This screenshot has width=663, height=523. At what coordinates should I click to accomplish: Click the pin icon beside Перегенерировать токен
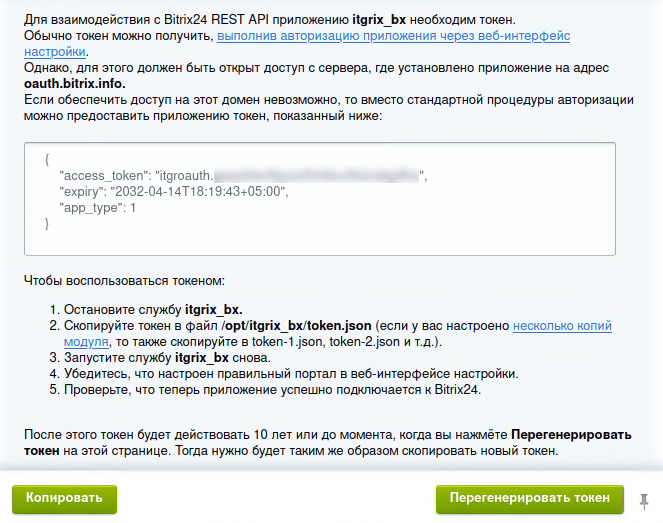point(645,498)
